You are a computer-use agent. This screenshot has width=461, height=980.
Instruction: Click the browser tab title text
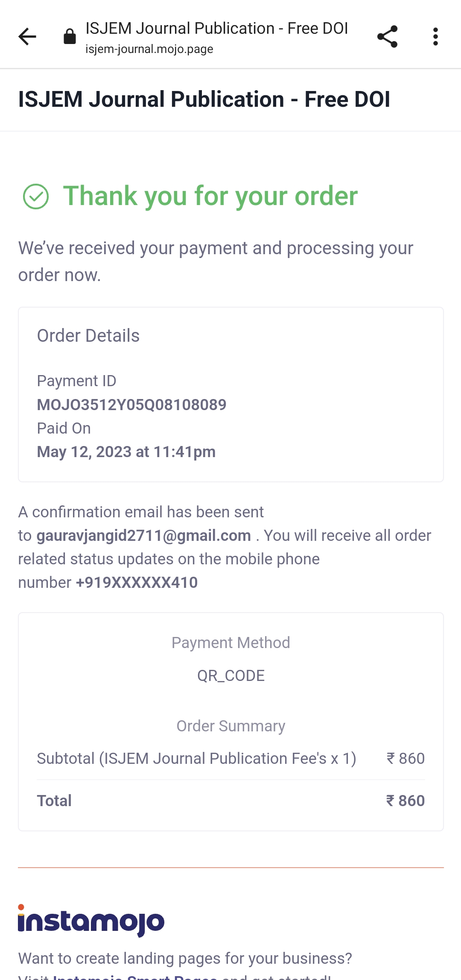tap(216, 28)
